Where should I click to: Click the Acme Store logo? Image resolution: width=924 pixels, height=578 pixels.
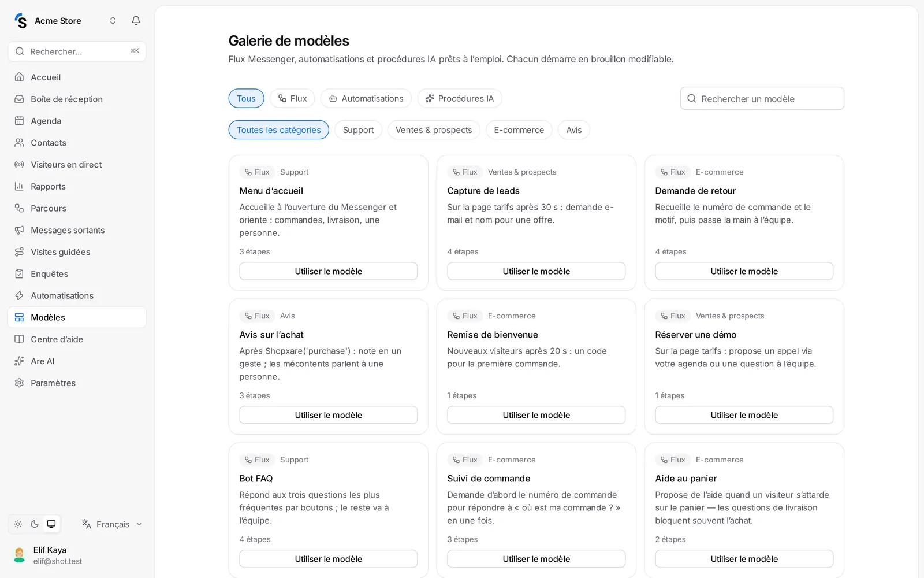(x=21, y=21)
